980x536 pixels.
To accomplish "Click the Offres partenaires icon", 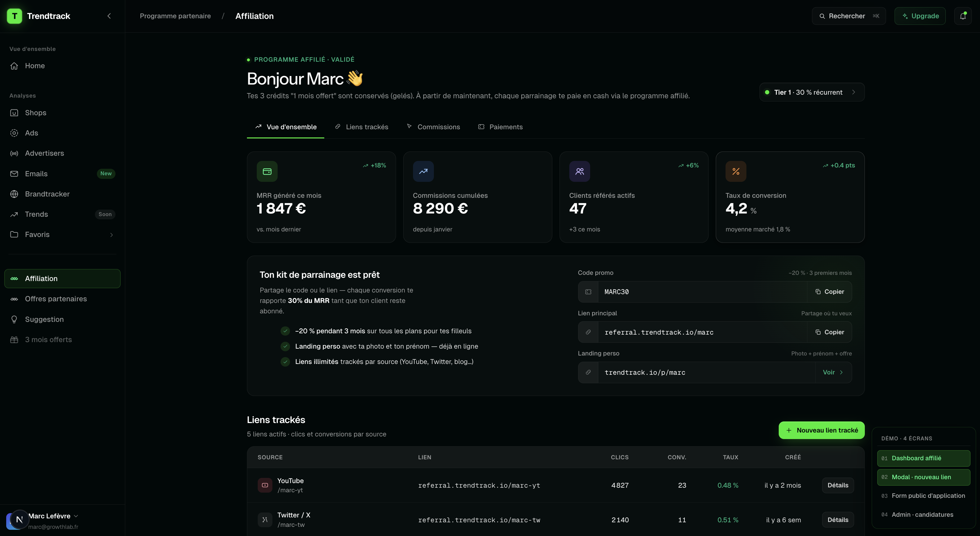I will [14, 299].
